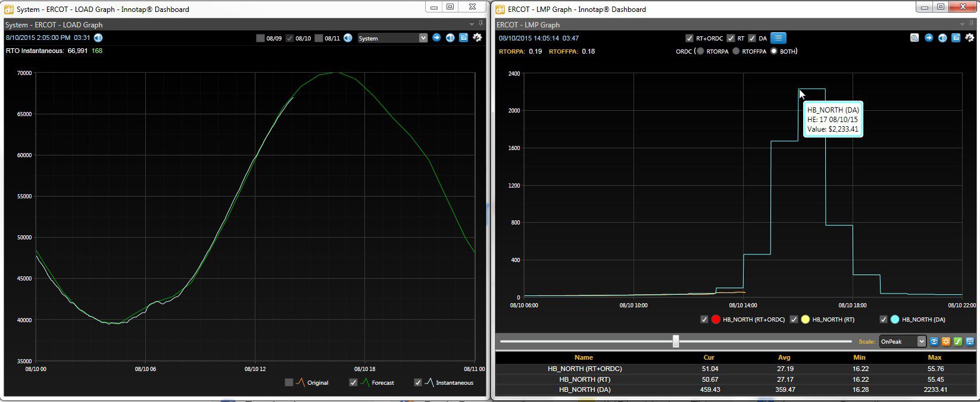Click the yellow HB_NORTH (RT) color swatch
Screen dimensions: 980x402
(806, 319)
